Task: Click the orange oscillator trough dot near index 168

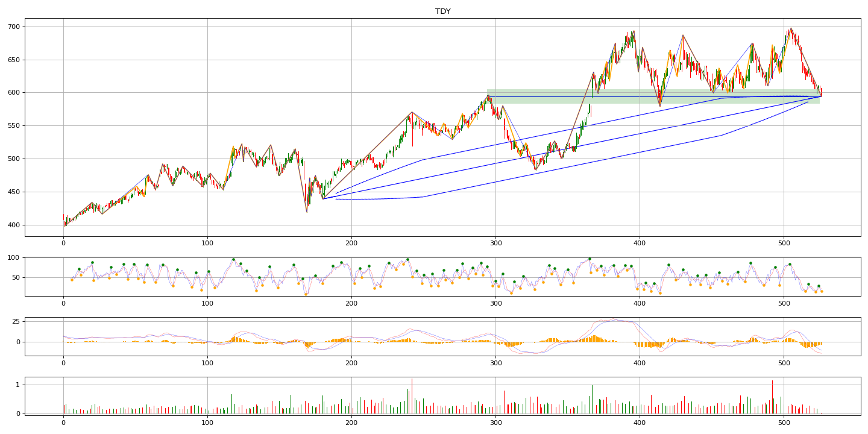Action: (306, 294)
